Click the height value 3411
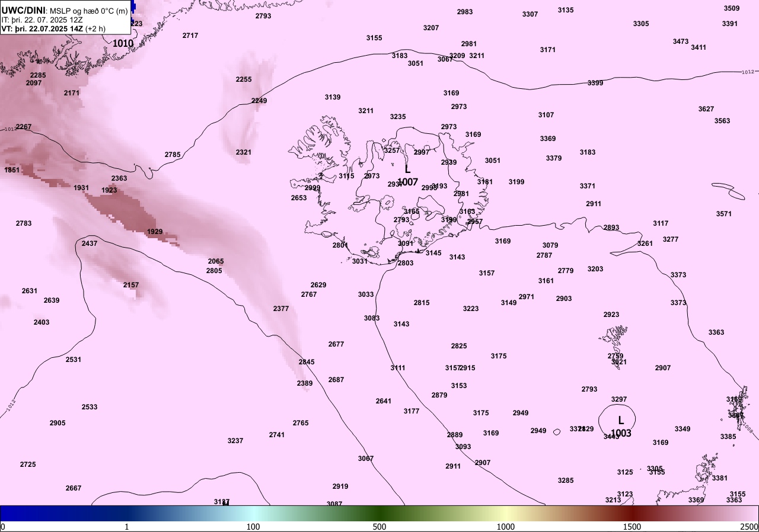Viewport: 759px width, 532px height. tap(699, 47)
